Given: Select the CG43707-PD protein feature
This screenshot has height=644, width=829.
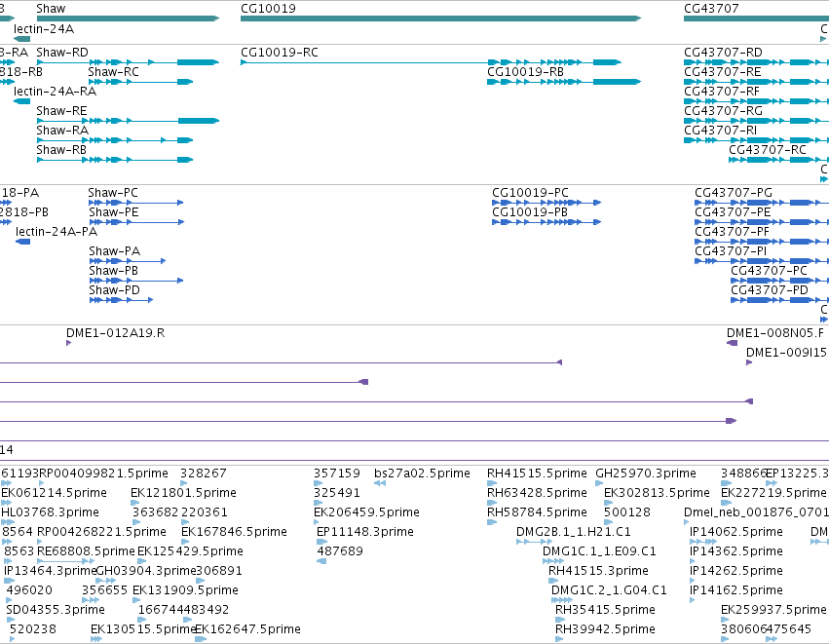Looking at the screenshot, I should (x=780, y=300).
